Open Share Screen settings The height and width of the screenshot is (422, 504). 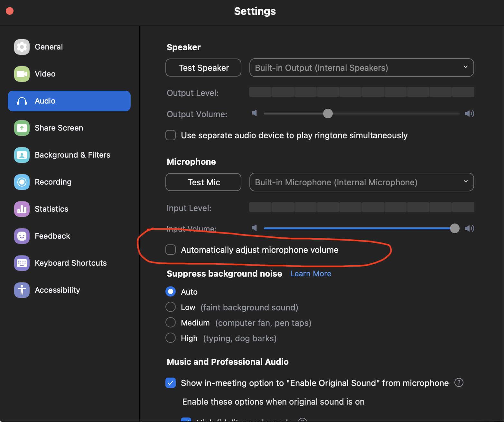click(x=59, y=128)
